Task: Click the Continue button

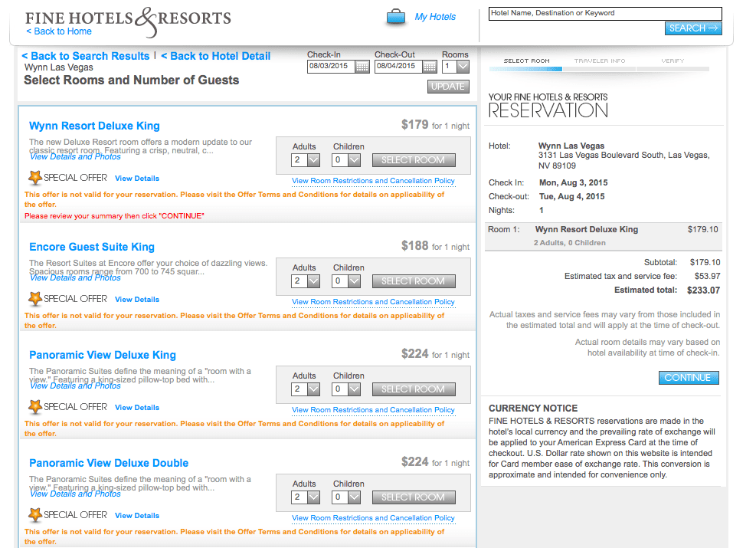Action: point(689,378)
